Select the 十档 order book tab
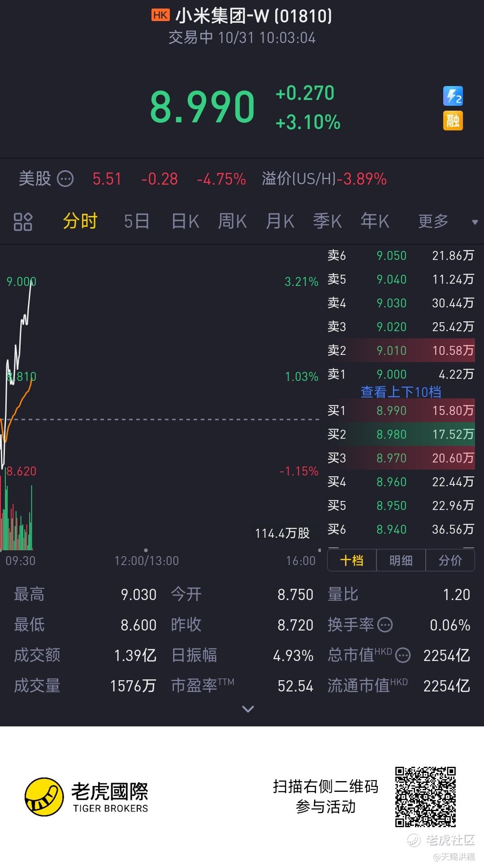Image resolution: width=484 pixels, height=868 pixels. [352, 561]
